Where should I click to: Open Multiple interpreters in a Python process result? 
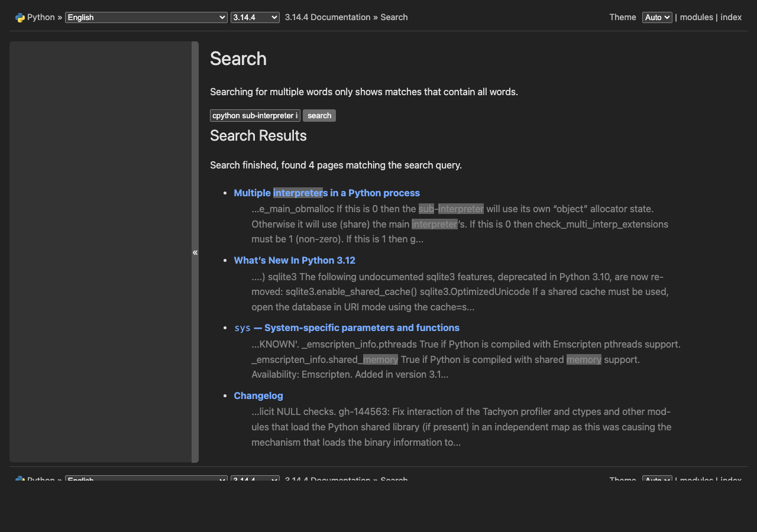[x=326, y=193]
